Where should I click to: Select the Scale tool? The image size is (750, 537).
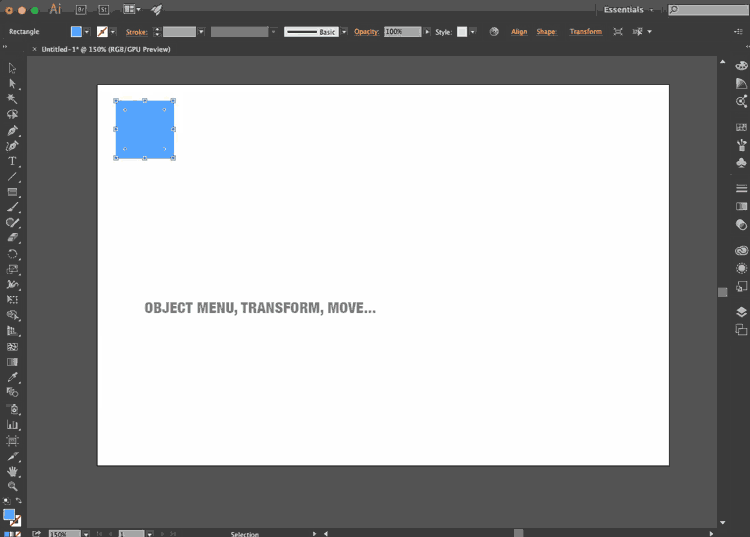12,269
